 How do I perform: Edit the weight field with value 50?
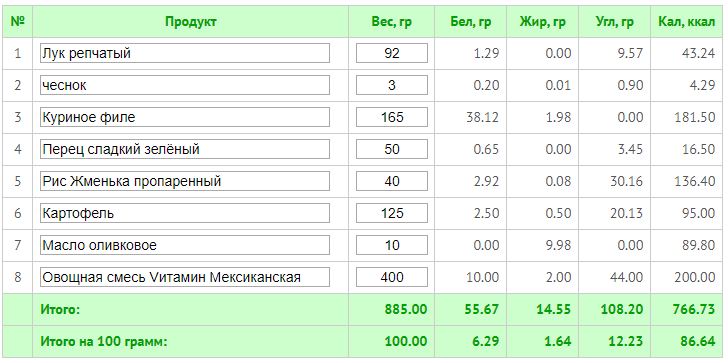pyautogui.click(x=392, y=149)
